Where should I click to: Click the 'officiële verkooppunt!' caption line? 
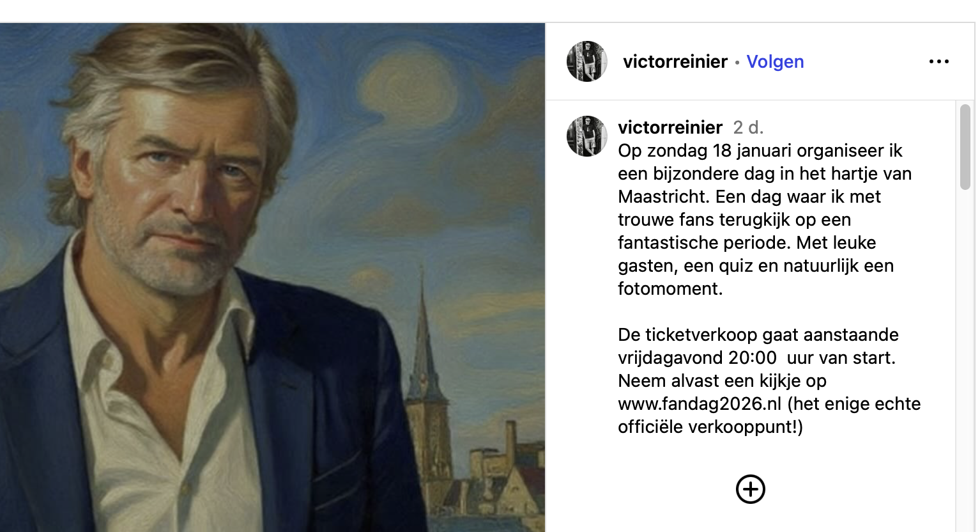pyautogui.click(x=710, y=426)
